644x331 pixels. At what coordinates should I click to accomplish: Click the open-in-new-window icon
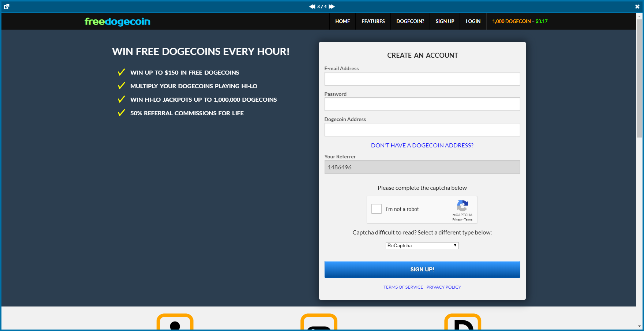coord(7,7)
